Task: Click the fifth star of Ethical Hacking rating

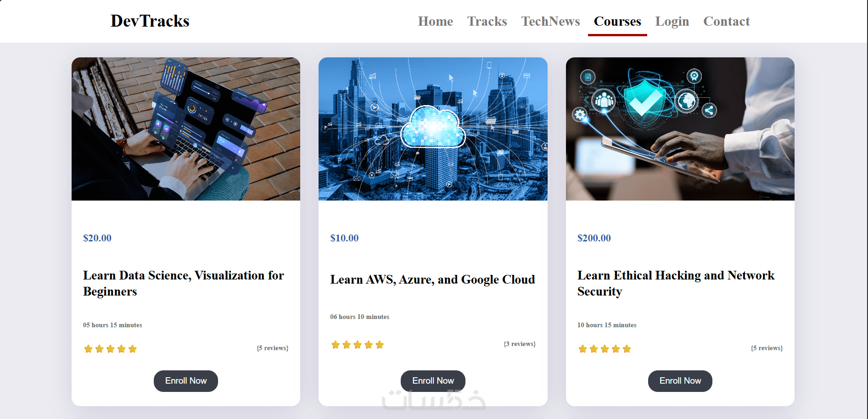Action: coord(627,349)
